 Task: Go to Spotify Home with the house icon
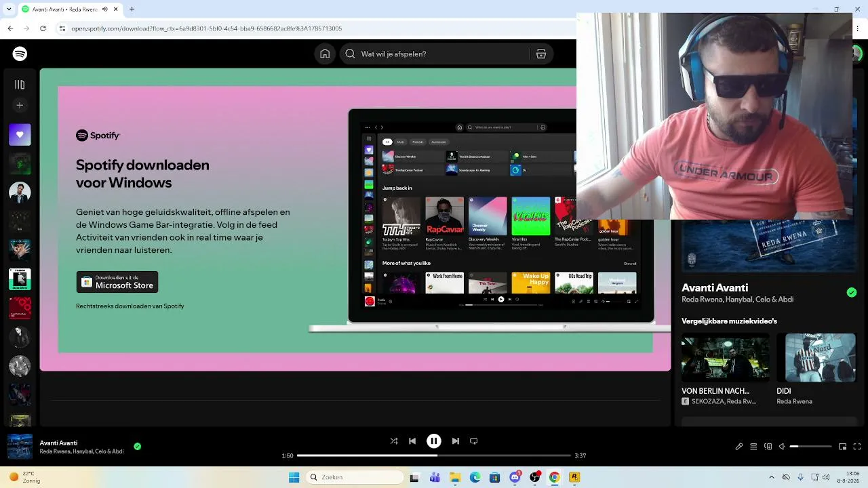(325, 54)
